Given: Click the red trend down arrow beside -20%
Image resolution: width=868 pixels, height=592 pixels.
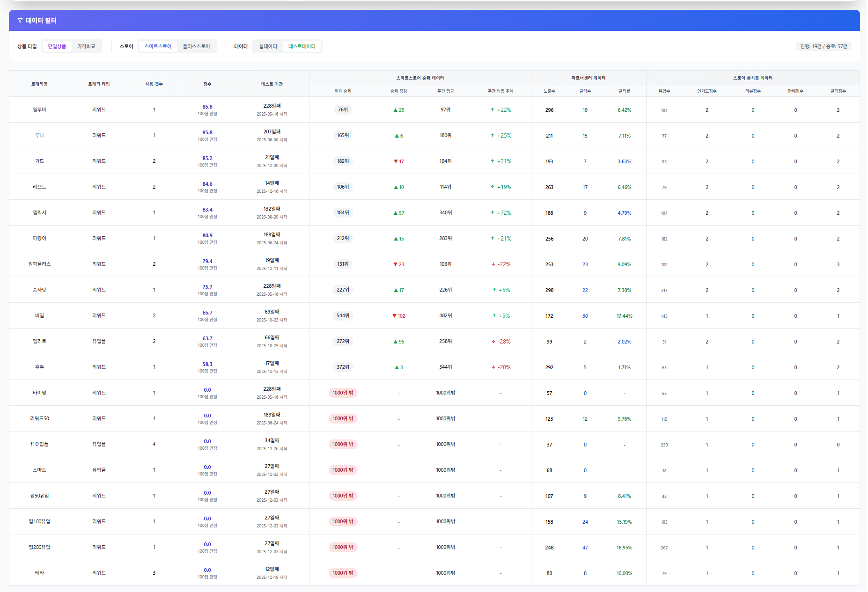Looking at the screenshot, I should [x=493, y=367].
